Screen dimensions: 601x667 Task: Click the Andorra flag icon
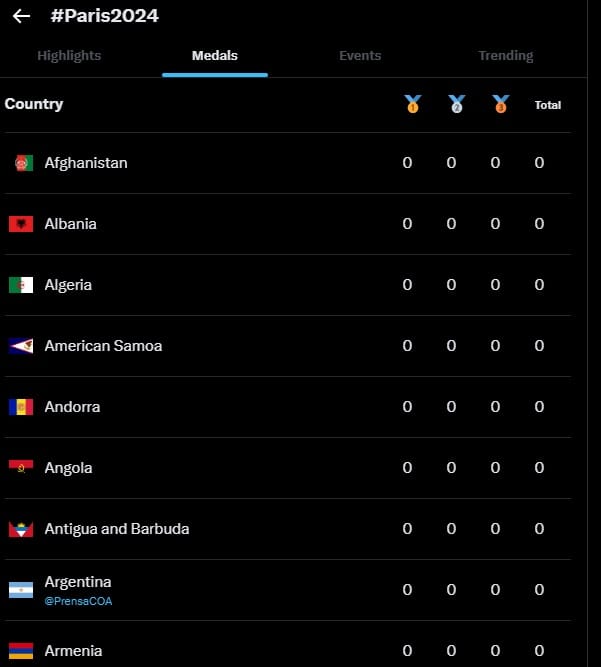[21, 407]
